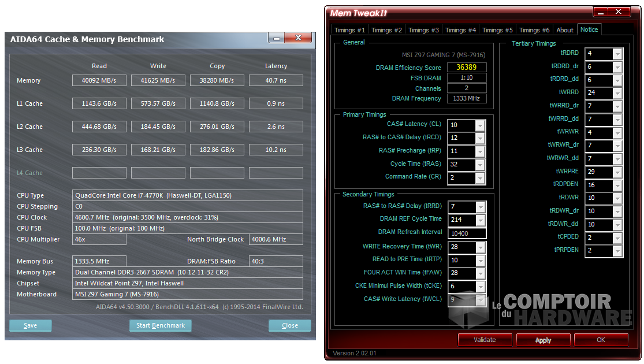Open the RAS# to CAS# Delay (tRCD) dropdown
This screenshot has height=364, width=644.
click(x=479, y=138)
